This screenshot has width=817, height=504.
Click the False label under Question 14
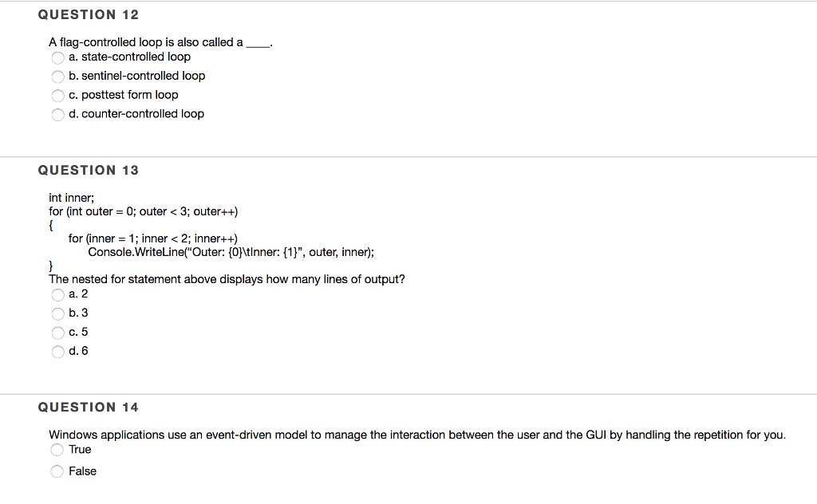(x=83, y=471)
